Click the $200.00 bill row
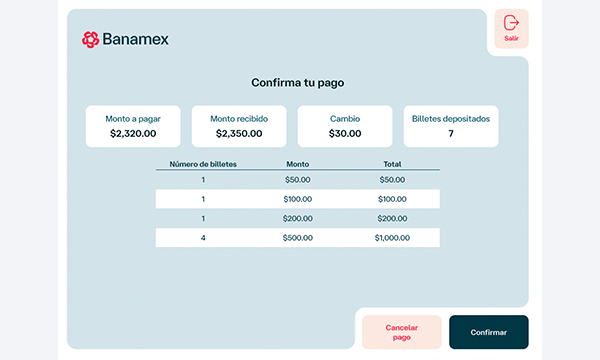 coord(298,218)
